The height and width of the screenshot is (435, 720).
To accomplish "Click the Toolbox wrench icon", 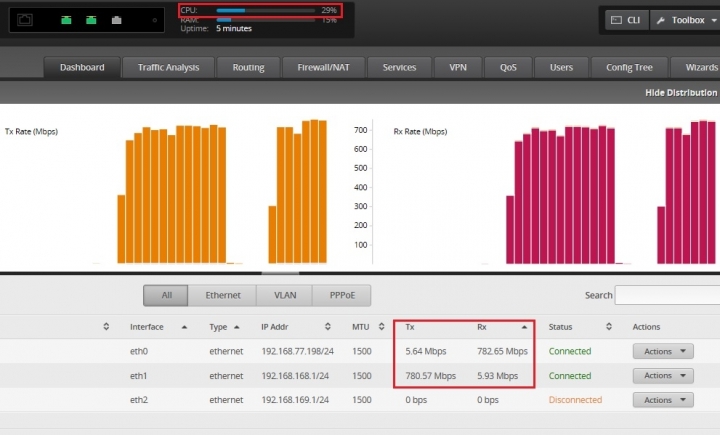I will pyautogui.click(x=661, y=20).
